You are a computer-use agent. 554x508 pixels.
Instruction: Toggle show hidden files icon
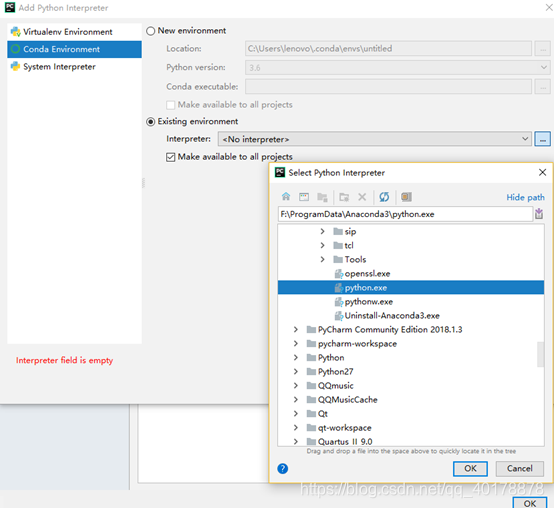pos(406,197)
